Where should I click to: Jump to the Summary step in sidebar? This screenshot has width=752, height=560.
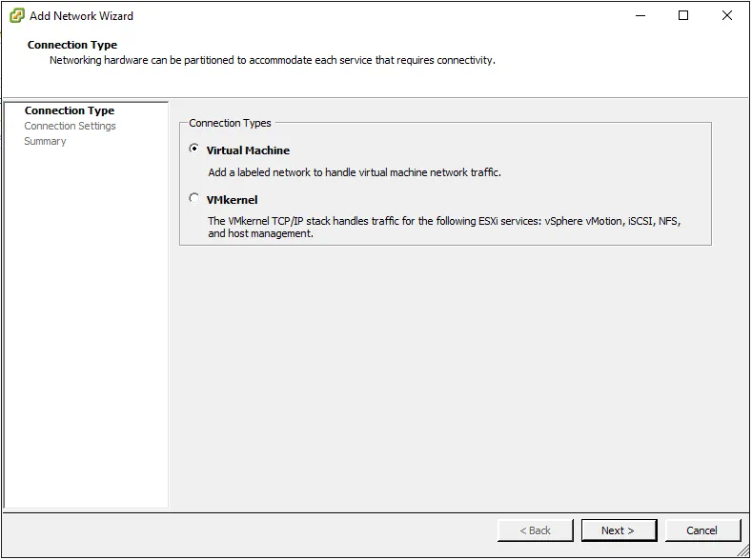pos(45,141)
